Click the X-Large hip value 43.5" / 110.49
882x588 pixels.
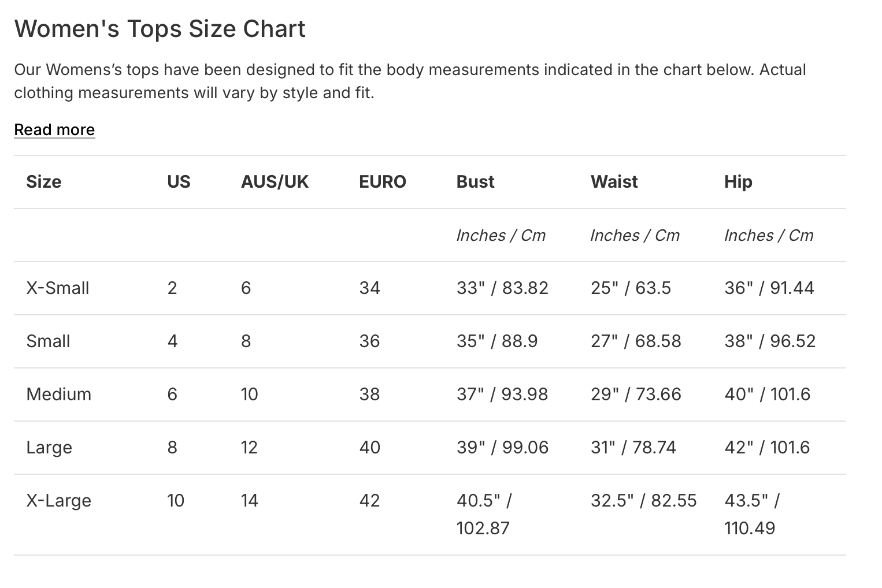coord(751,514)
